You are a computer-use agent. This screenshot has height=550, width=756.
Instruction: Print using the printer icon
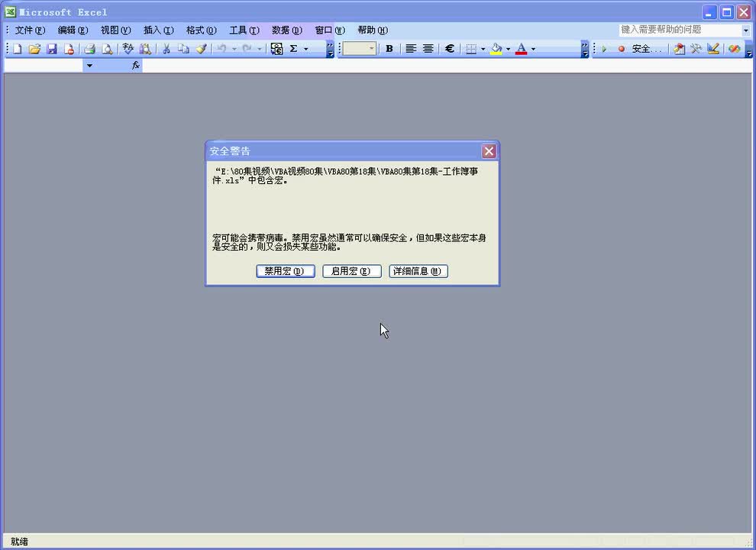89,49
